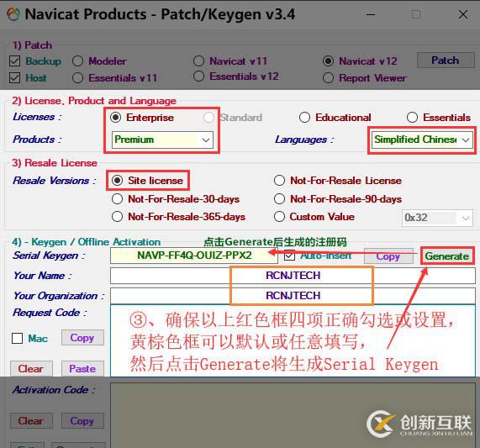
Task: Select Site license resale version
Action: click(118, 180)
